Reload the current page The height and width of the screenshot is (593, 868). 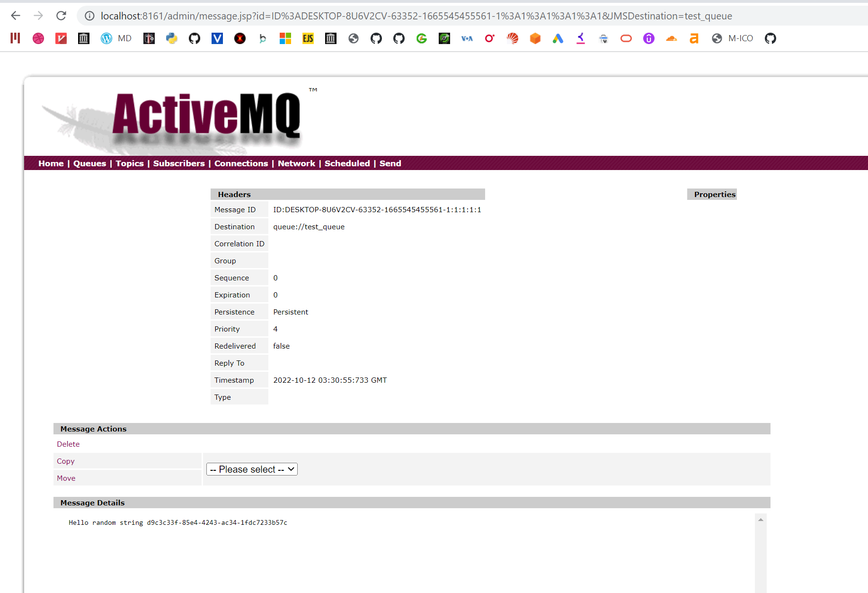(x=61, y=16)
